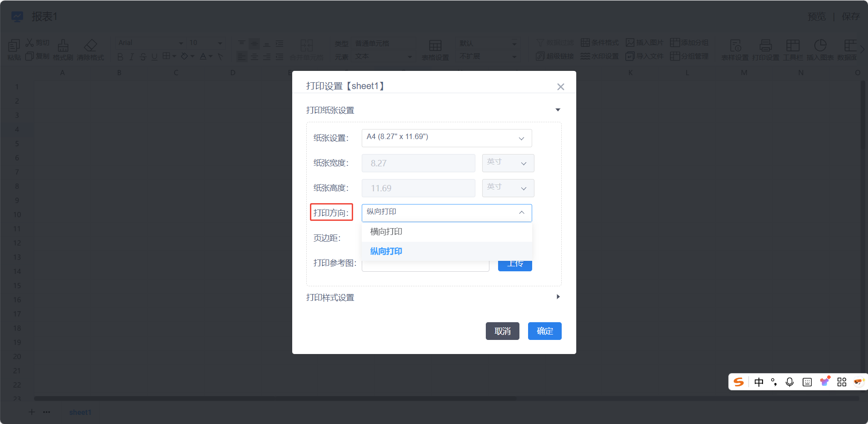This screenshot has width=868, height=424.
Task: Click the 确定 button
Action: 544,331
